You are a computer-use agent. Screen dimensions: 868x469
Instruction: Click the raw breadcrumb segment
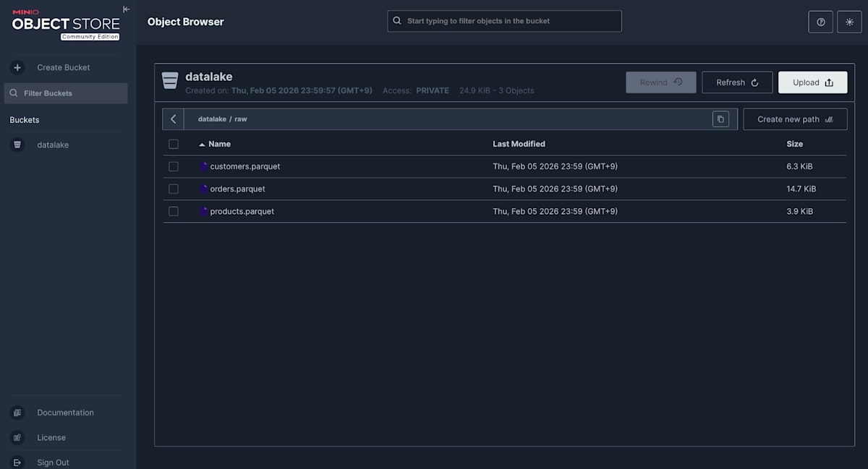(241, 119)
